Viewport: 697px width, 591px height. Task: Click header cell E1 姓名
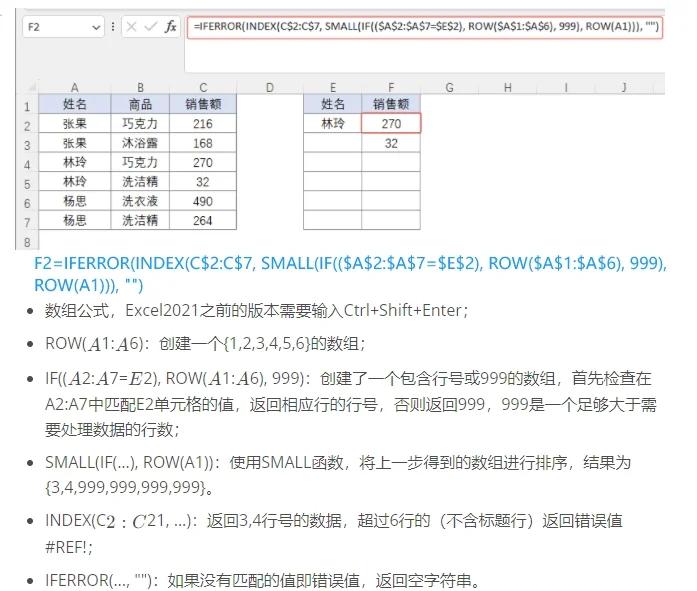point(332,104)
